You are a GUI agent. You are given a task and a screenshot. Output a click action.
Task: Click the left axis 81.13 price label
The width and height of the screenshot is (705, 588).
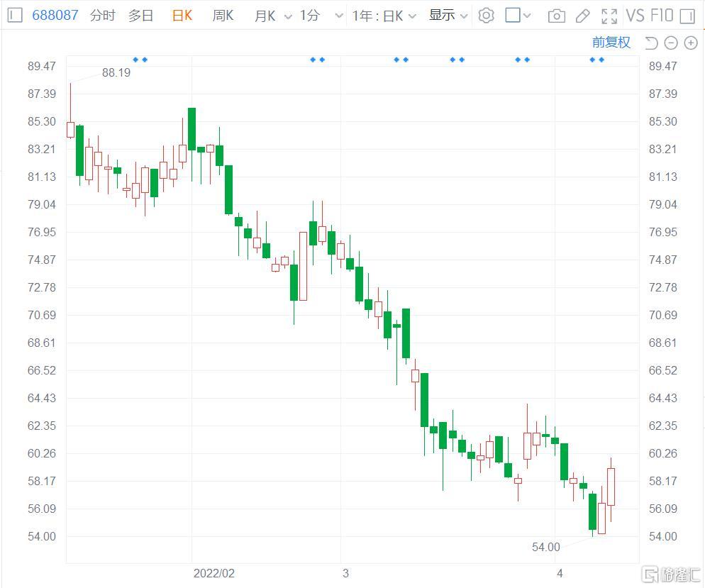[x=42, y=177]
